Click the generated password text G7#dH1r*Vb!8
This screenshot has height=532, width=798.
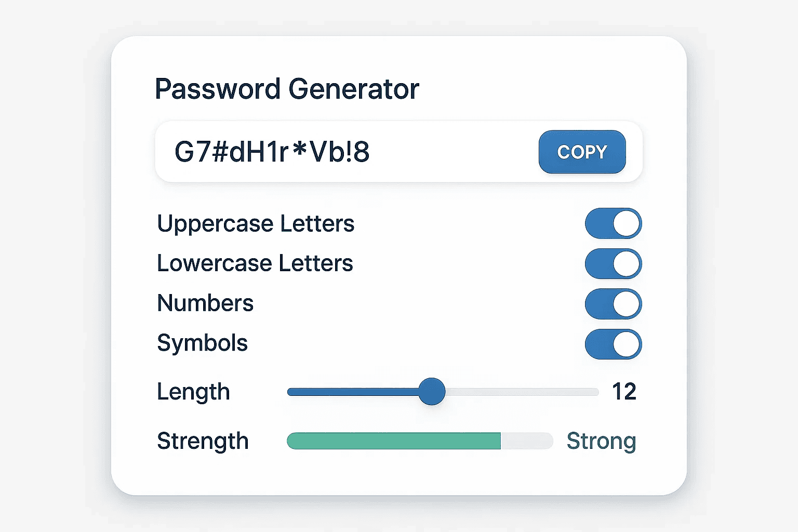272,152
